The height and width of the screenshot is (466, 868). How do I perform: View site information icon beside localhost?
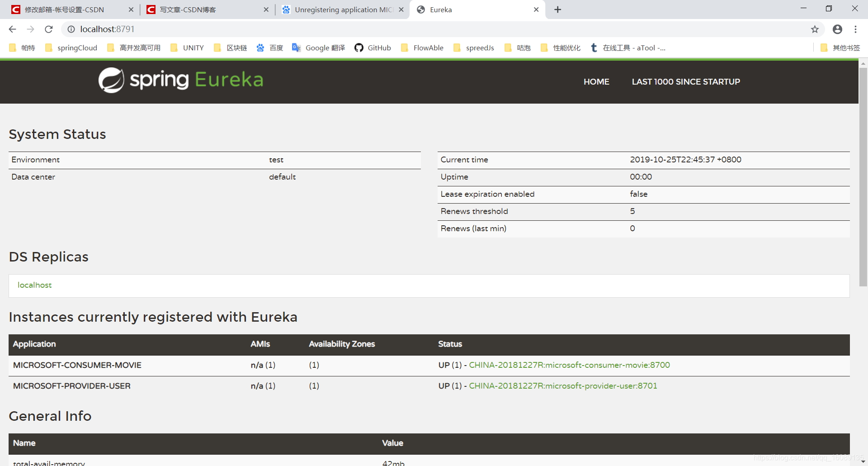click(71, 29)
